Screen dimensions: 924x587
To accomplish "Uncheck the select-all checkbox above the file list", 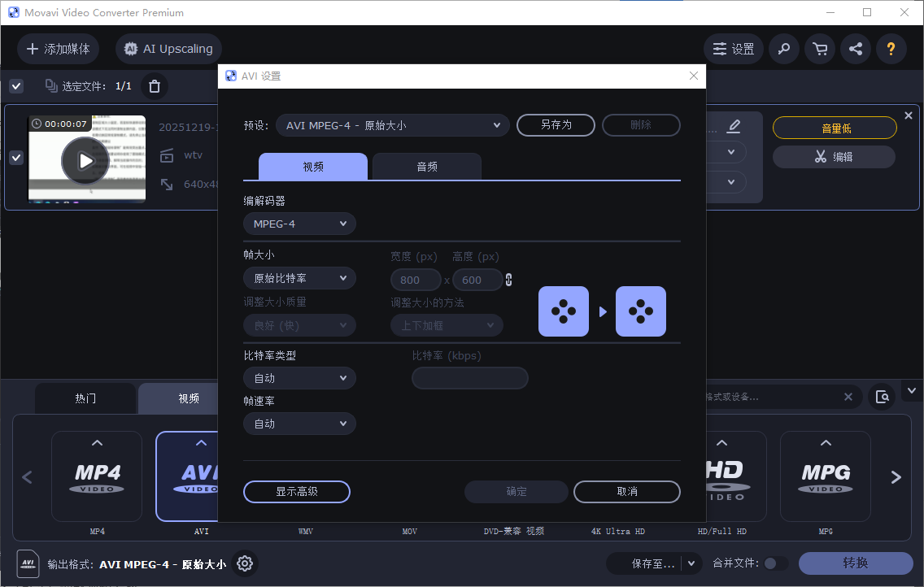I will 15,85.
